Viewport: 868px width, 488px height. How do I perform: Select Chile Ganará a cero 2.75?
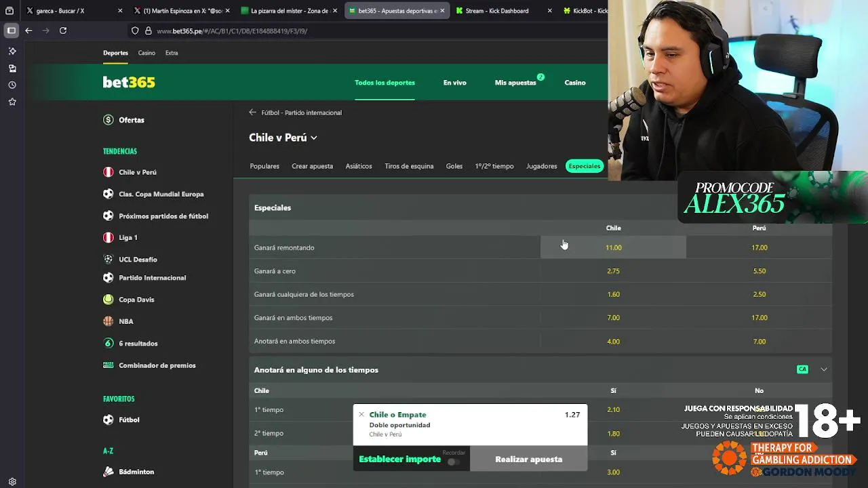(x=613, y=271)
